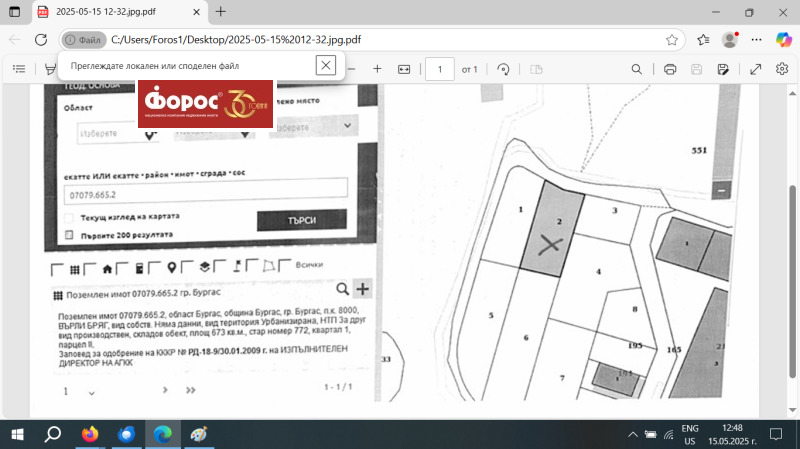Click the 'Файл' site info button
The height and width of the screenshot is (449, 800).
pos(82,40)
